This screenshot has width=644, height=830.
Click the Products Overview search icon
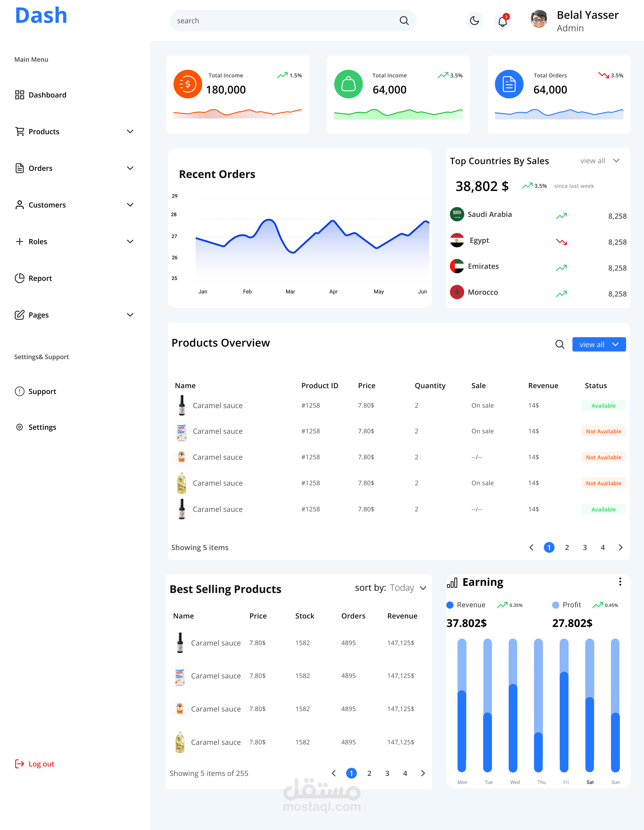[x=559, y=344]
